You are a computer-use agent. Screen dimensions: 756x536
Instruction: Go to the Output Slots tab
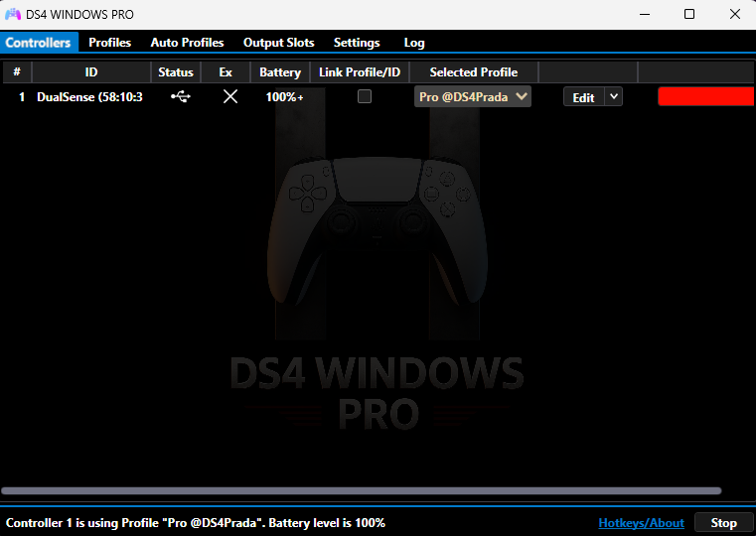(x=278, y=43)
